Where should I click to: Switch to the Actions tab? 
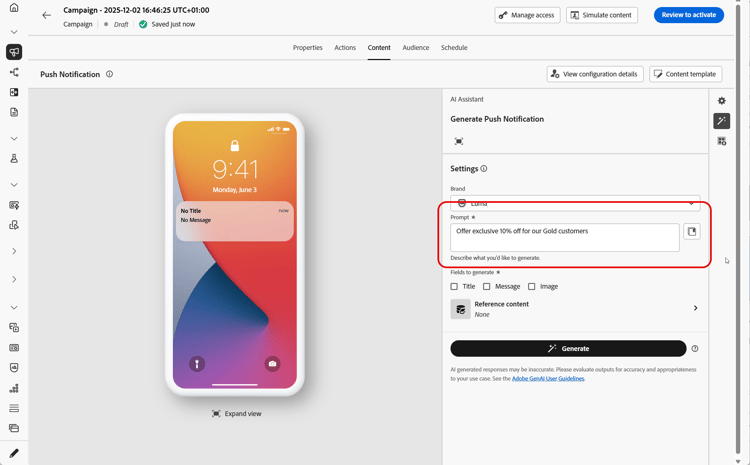tap(345, 48)
